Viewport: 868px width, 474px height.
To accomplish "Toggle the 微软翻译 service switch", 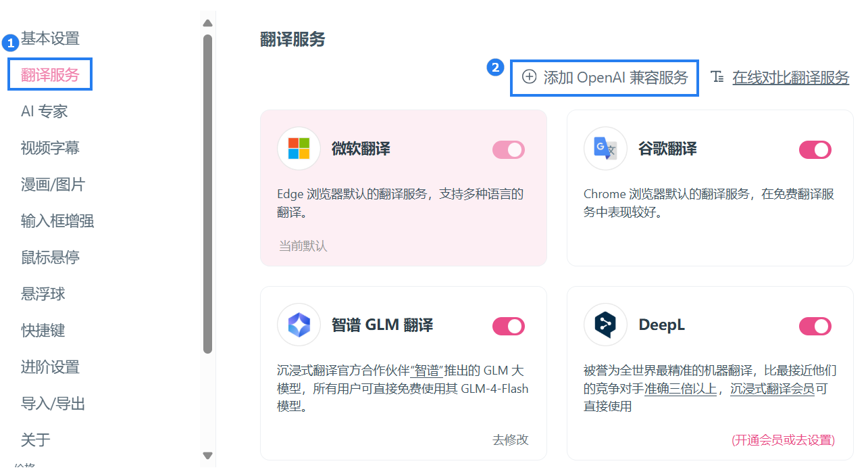I will pyautogui.click(x=509, y=149).
